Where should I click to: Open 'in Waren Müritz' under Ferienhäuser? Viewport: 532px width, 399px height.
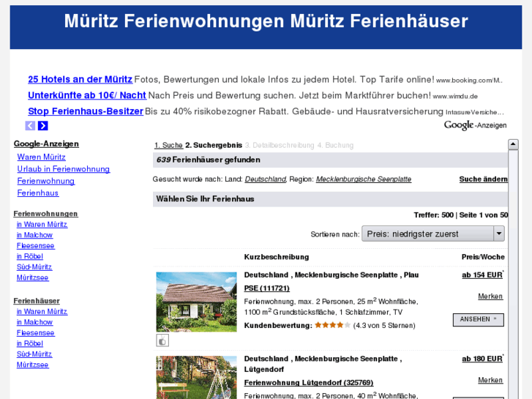coord(42,311)
